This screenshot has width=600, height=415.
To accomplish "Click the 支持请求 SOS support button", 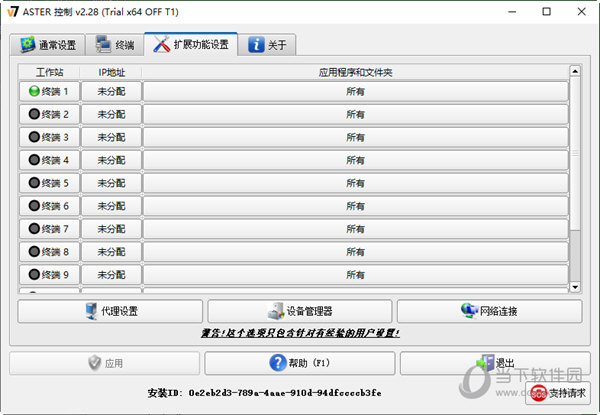I will (x=559, y=392).
